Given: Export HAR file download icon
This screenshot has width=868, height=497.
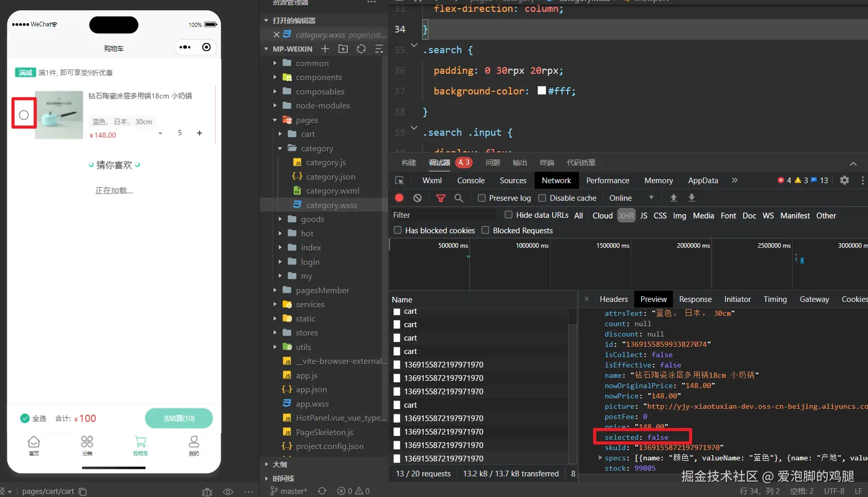Looking at the screenshot, I should point(692,198).
